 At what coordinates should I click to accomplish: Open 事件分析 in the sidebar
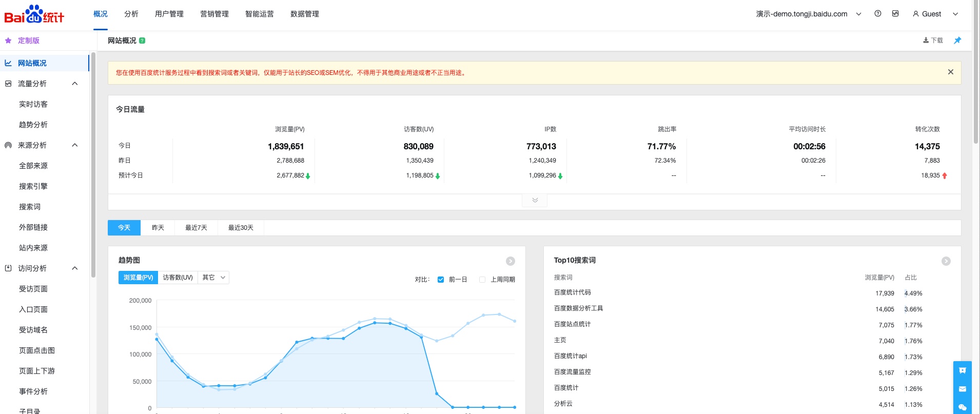[33, 391]
